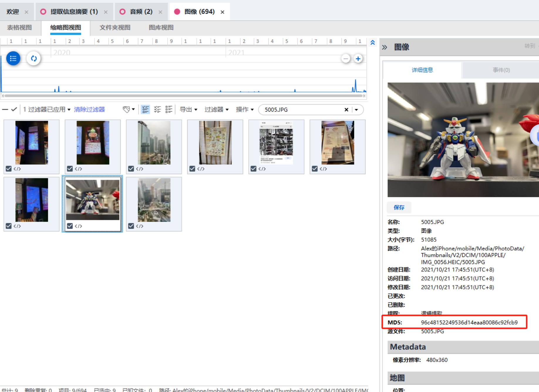Expand the 操作 actions dropdown
Viewport: 539px width, 392px height.
(245, 110)
